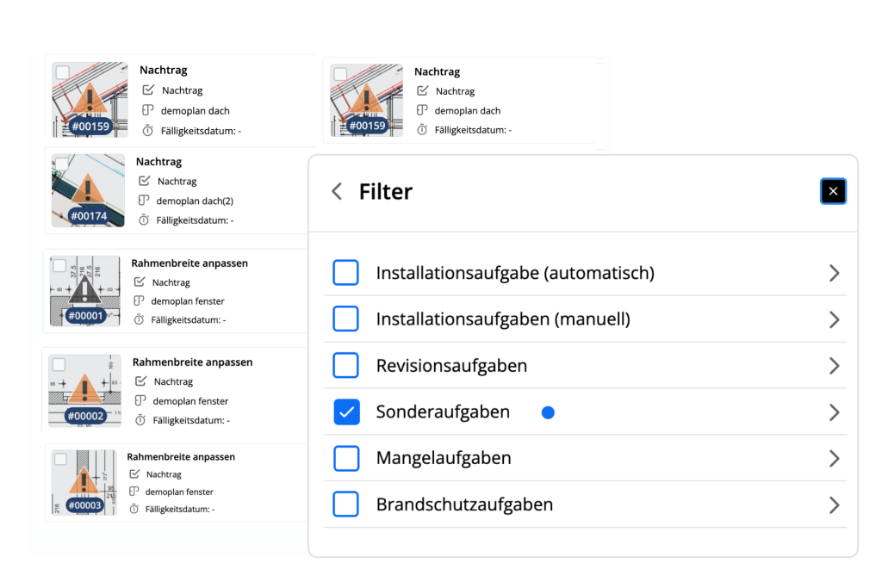
Task: Go back from the Filter panel
Action: pos(336,191)
